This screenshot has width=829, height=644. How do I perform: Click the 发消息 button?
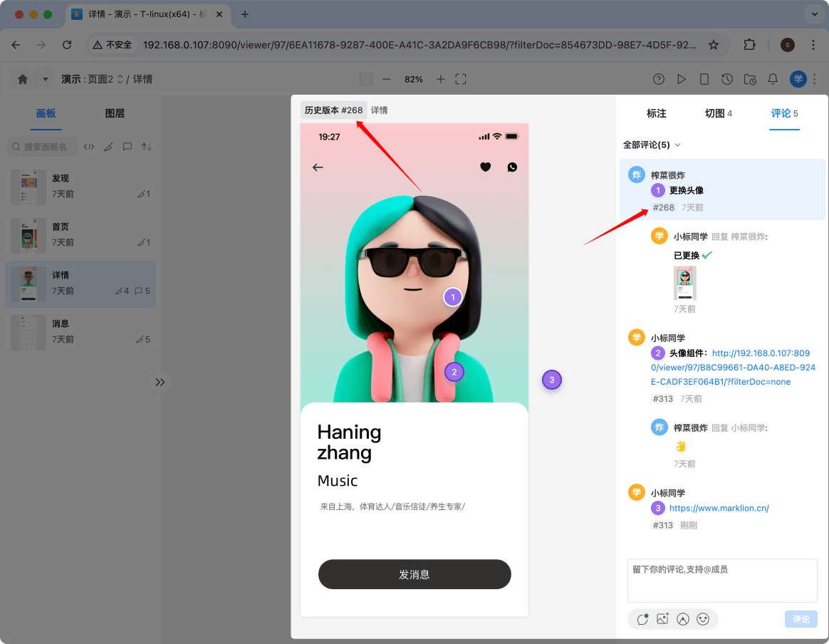point(414,574)
